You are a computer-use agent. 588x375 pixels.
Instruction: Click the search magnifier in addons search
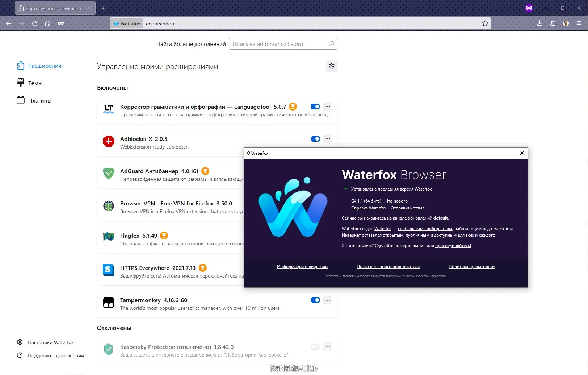click(332, 44)
